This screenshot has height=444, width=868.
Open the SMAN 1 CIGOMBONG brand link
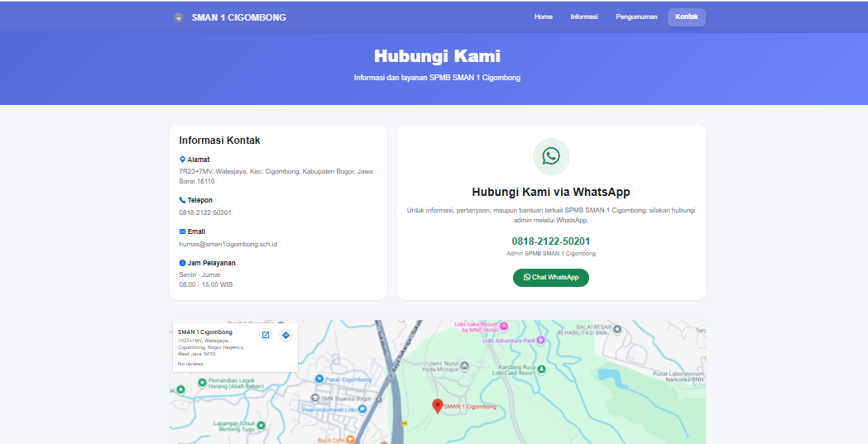click(238, 17)
